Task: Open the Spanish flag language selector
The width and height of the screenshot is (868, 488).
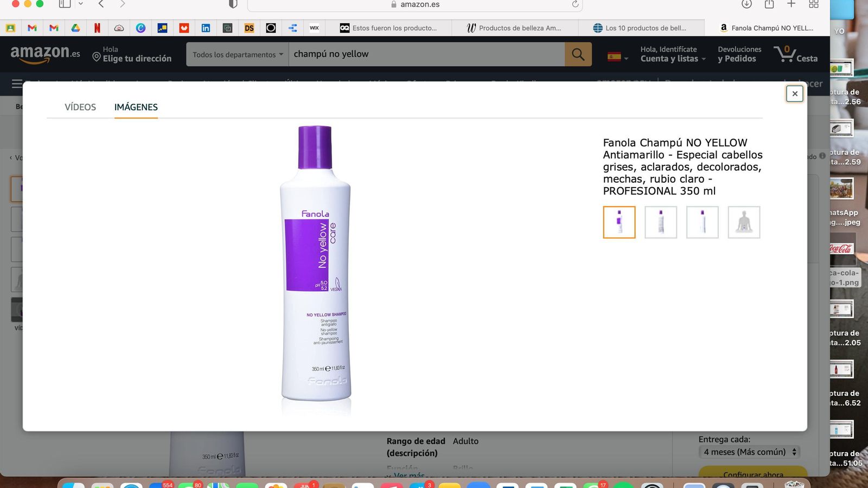Action: coord(617,57)
